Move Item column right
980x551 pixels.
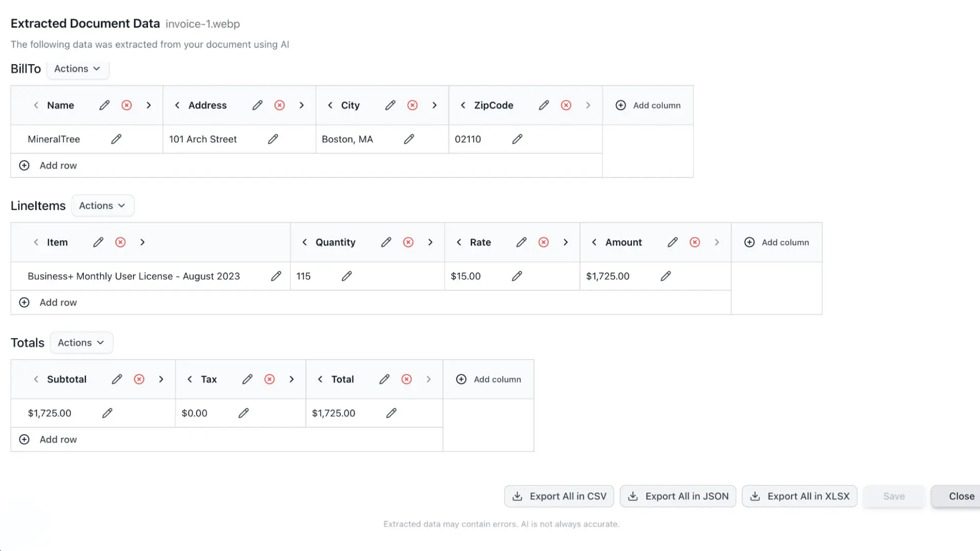[142, 242]
